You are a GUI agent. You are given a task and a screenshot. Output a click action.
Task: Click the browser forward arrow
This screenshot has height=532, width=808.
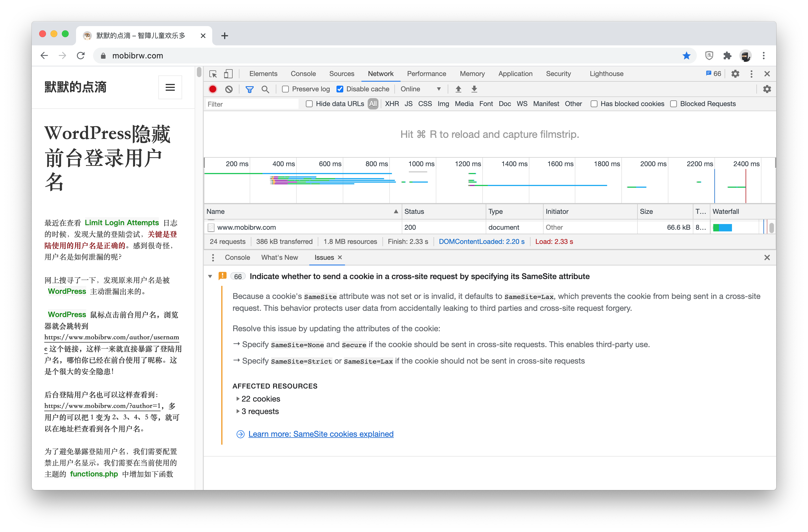pyautogui.click(x=62, y=56)
